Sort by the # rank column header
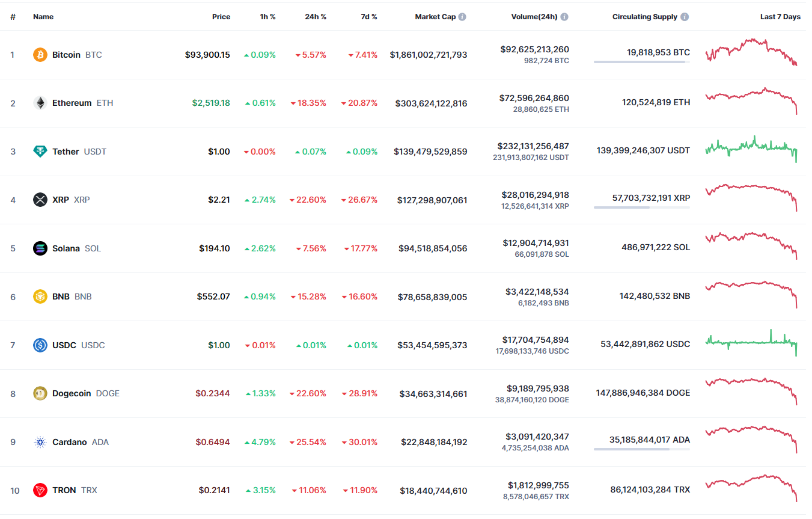The width and height of the screenshot is (812, 519). [13, 17]
